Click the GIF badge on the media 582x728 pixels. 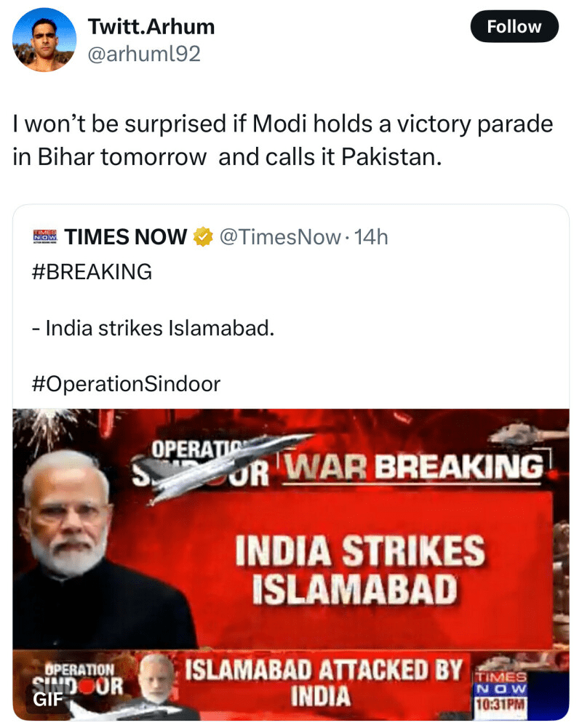47,700
